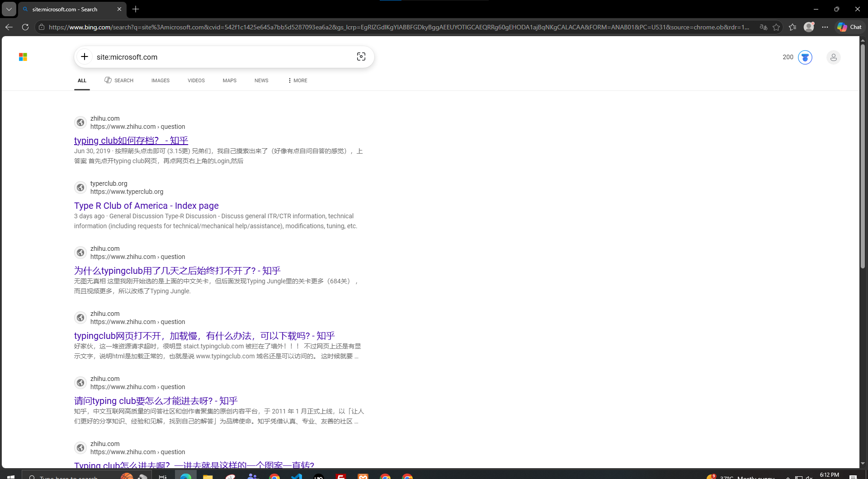Switch to the MAPS tab
Viewport: 868px width, 479px height.
pyautogui.click(x=230, y=80)
